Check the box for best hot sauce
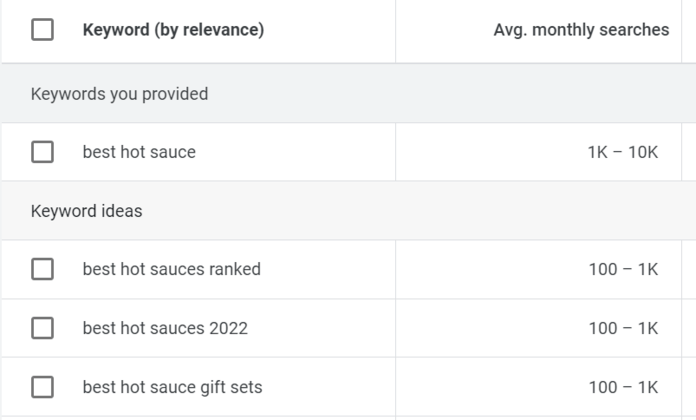The image size is (696, 420). (x=42, y=152)
